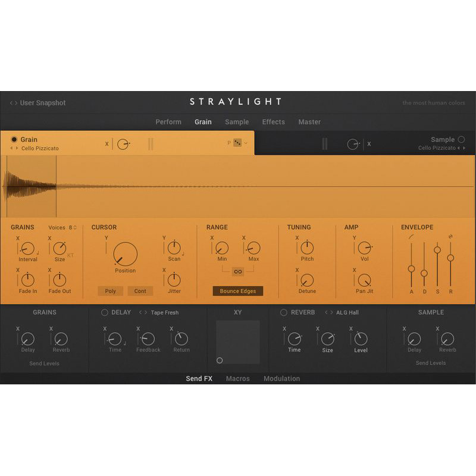Click the Delay Return knob
The height and width of the screenshot is (476, 476).
coord(181,339)
